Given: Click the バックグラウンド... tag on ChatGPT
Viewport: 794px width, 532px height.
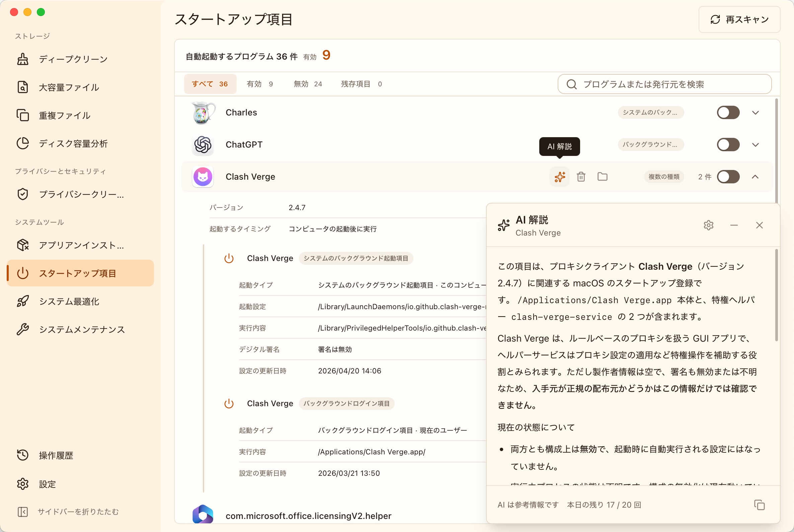Looking at the screenshot, I should 650,145.
